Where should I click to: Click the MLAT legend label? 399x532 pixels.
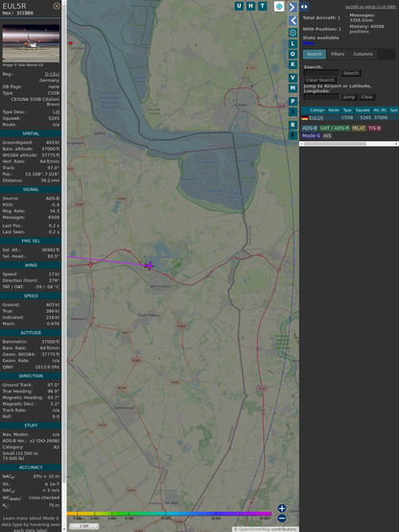pos(359,129)
